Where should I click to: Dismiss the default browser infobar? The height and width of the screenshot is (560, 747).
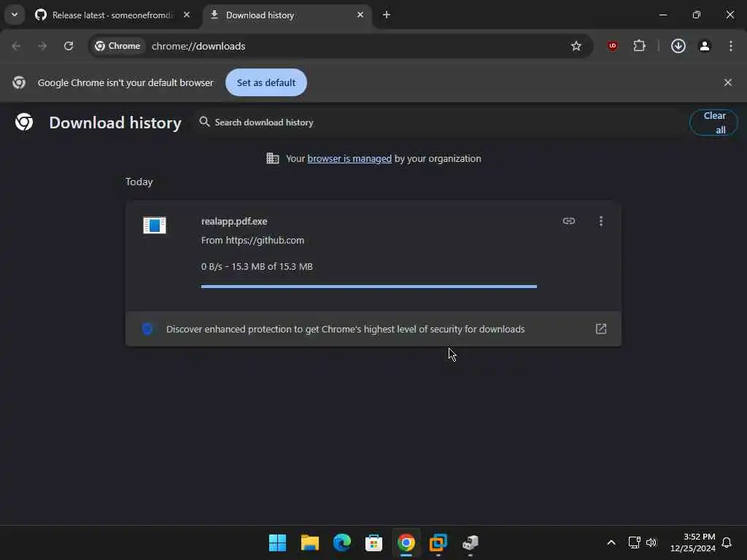[x=727, y=82]
